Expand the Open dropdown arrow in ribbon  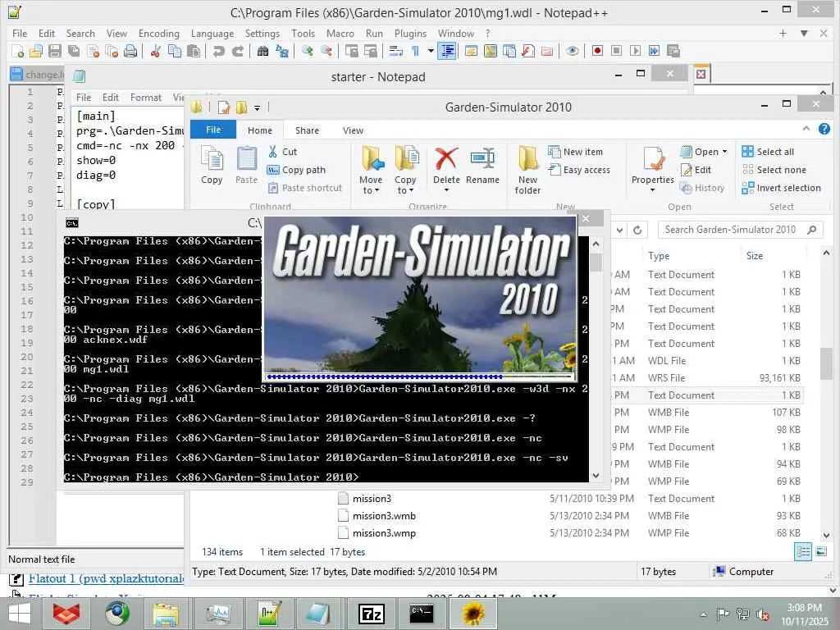click(x=725, y=152)
